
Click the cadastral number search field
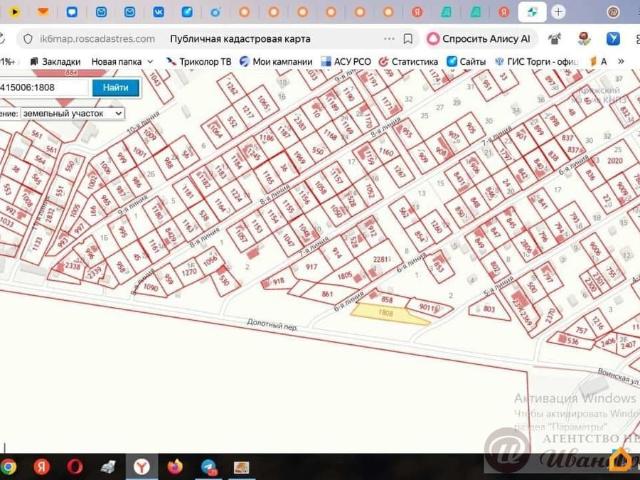pyautogui.click(x=44, y=87)
